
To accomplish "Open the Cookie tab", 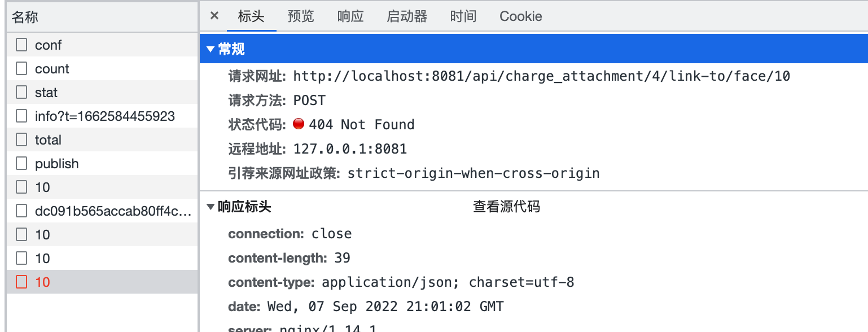I will 520,16.
